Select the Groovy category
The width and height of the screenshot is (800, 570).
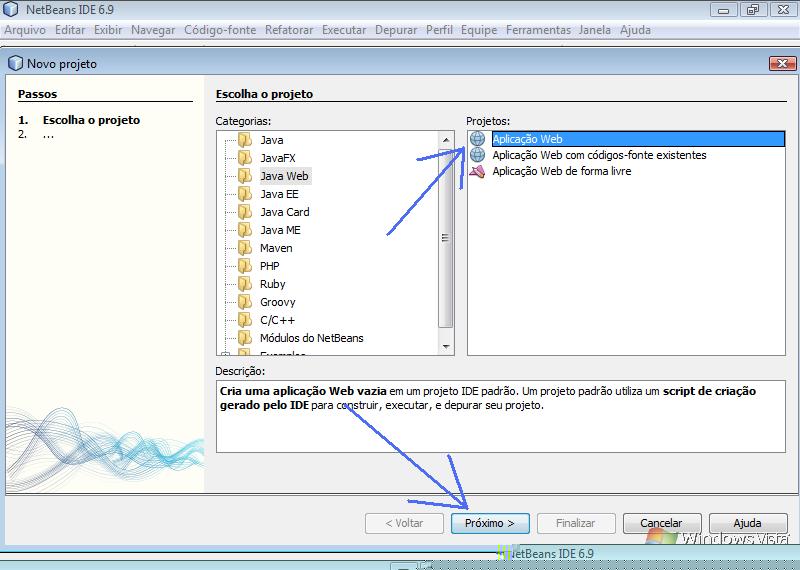click(278, 302)
